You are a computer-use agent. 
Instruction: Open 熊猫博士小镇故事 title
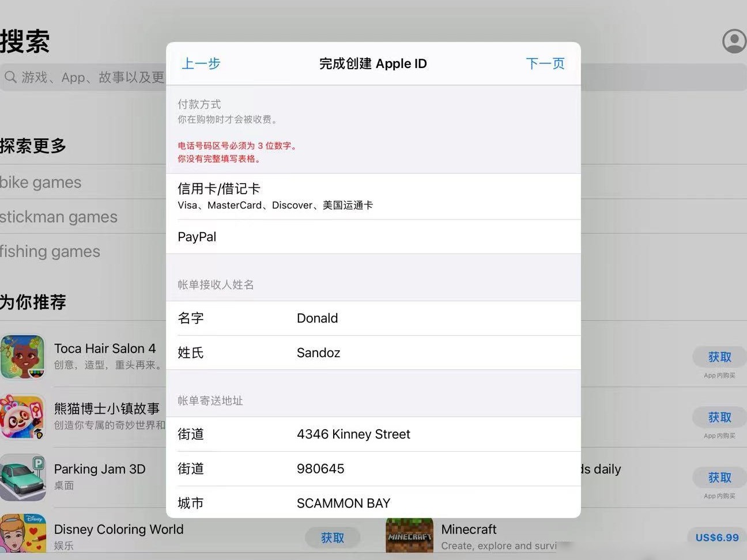click(107, 408)
